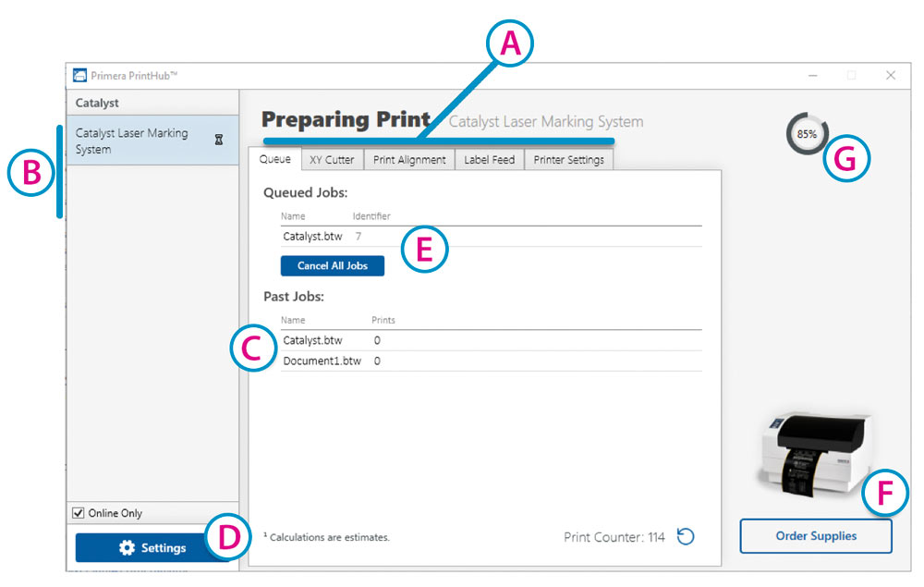Click the Identifier column header
The width and height of the screenshot is (924, 587).
371,216
